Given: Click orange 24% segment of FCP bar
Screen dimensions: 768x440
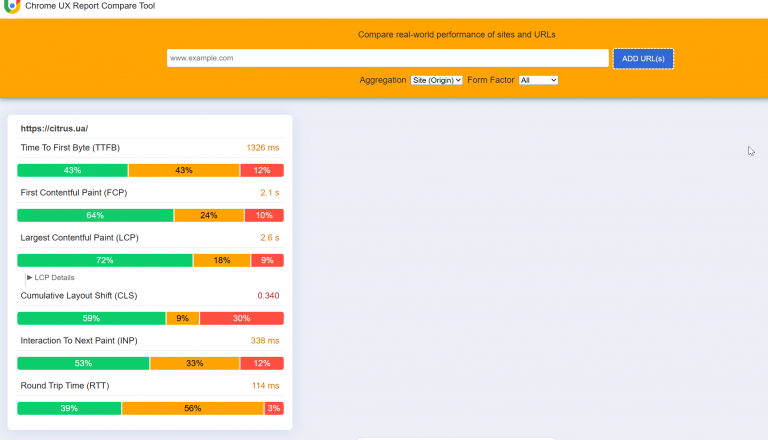Looking at the screenshot, I should click(x=209, y=215).
